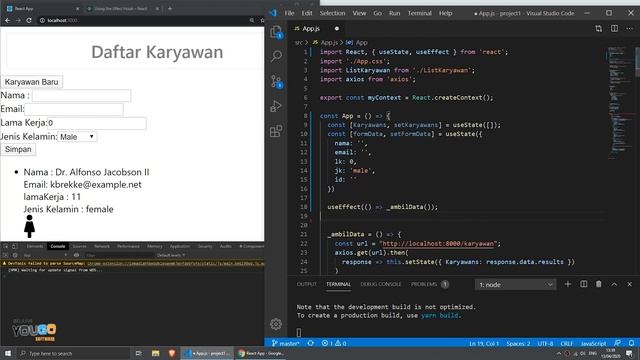Open the Selection menu
Image resolution: width=640 pixels, height=360 pixels.
(332, 13)
